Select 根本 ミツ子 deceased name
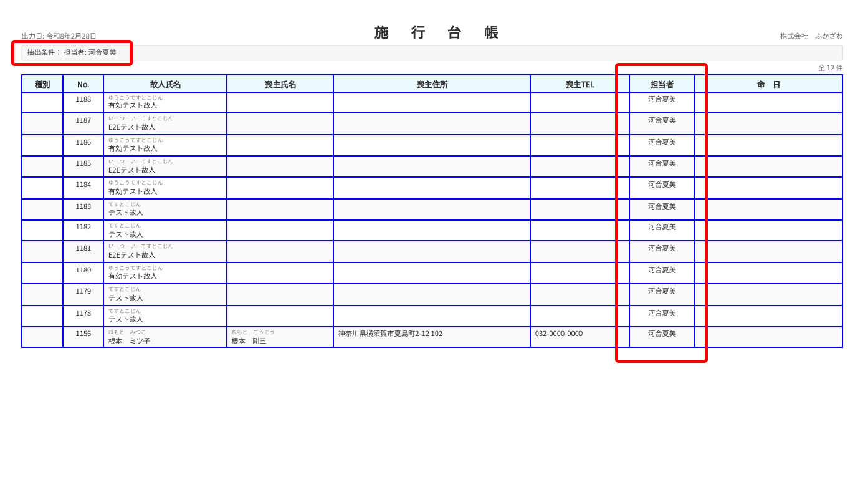Viewport: 868px width, 482px height. (x=129, y=340)
